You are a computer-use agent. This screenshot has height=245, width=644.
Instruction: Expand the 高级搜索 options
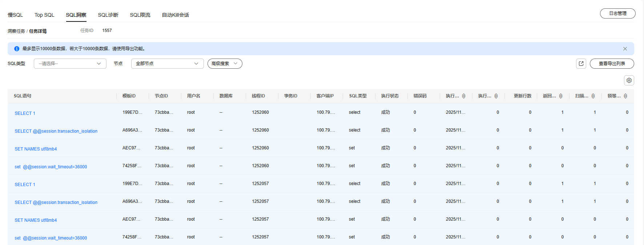225,64
